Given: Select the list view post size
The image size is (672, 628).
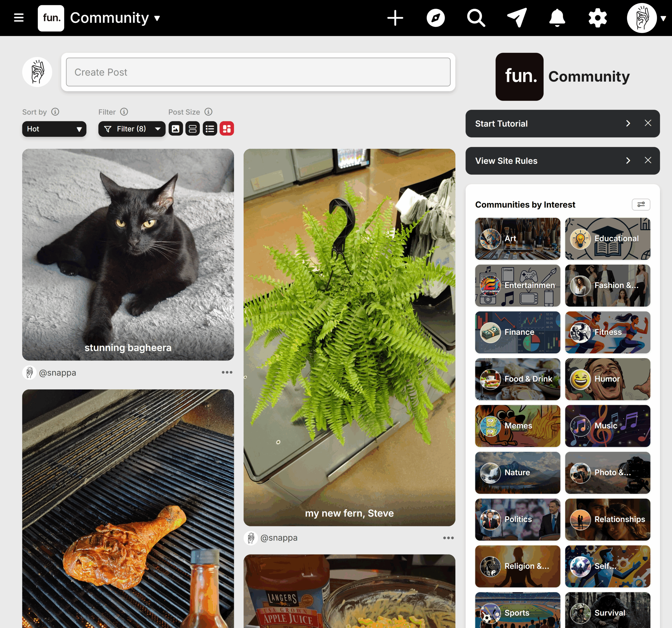Looking at the screenshot, I should point(209,129).
